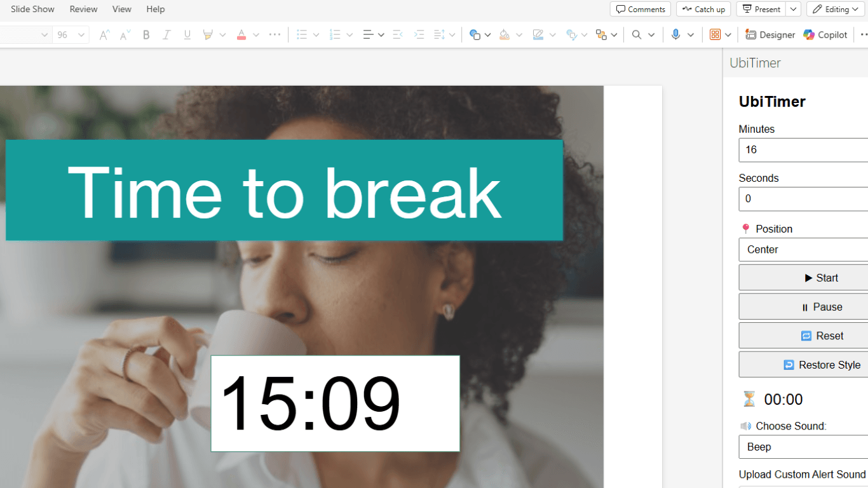This screenshot has width=868, height=488.
Task: Open PowerPoint Designer
Action: (770, 34)
